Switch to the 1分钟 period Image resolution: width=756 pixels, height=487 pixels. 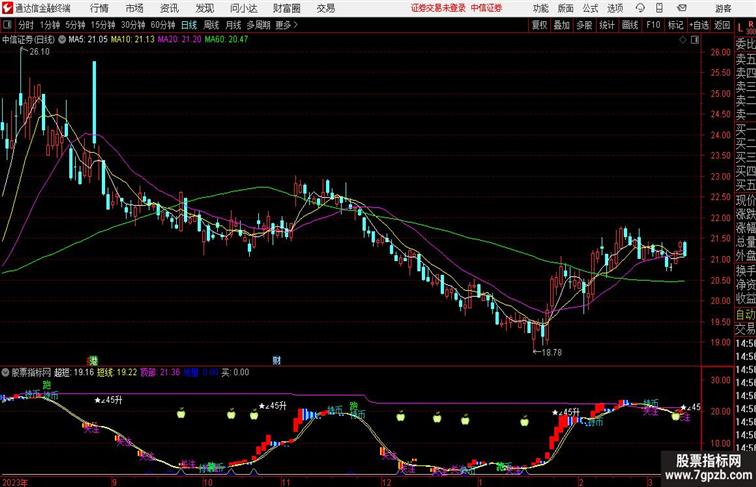click(50, 25)
